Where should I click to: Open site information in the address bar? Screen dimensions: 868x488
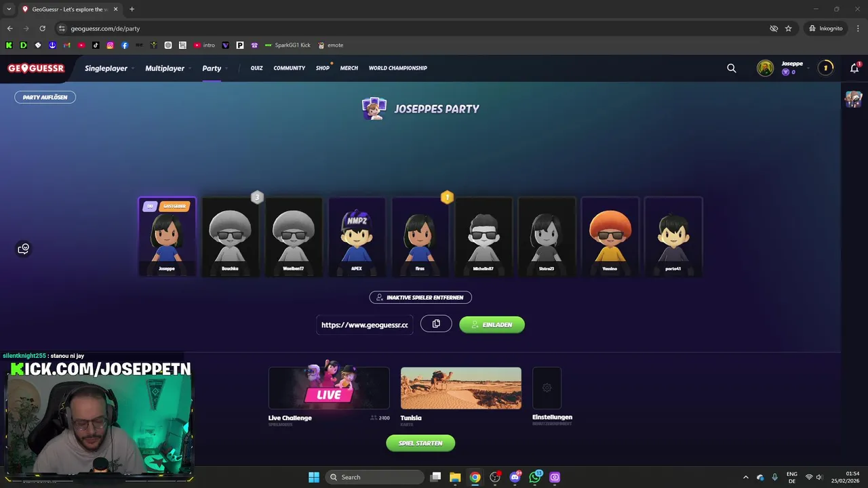62,28
